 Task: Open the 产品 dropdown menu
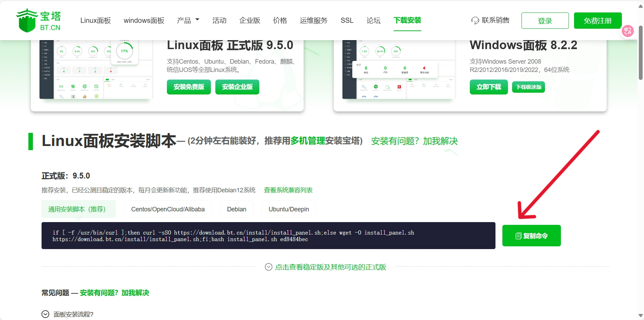pyautogui.click(x=188, y=20)
